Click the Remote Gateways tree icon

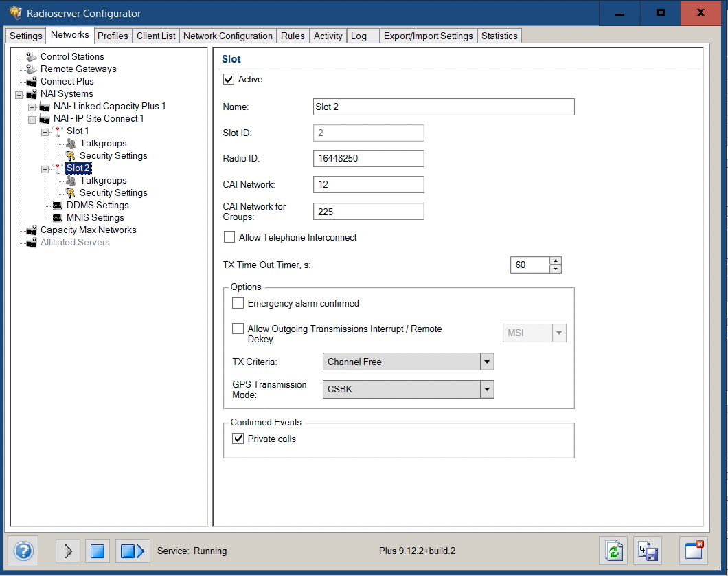pos(31,69)
